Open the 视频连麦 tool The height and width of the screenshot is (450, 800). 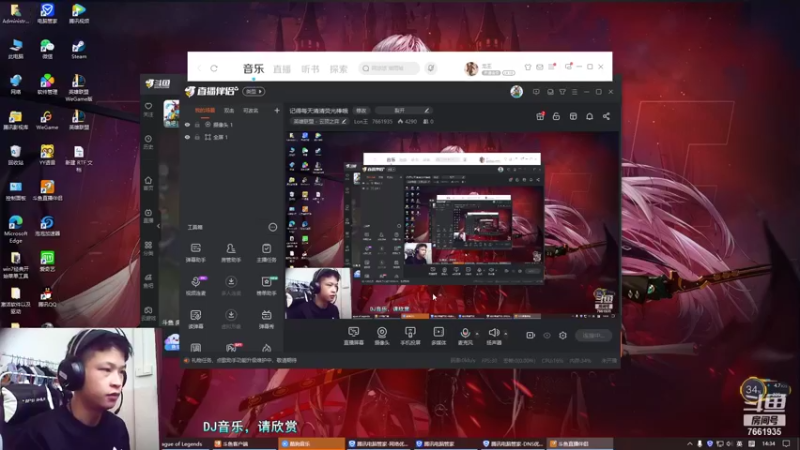(195, 286)
